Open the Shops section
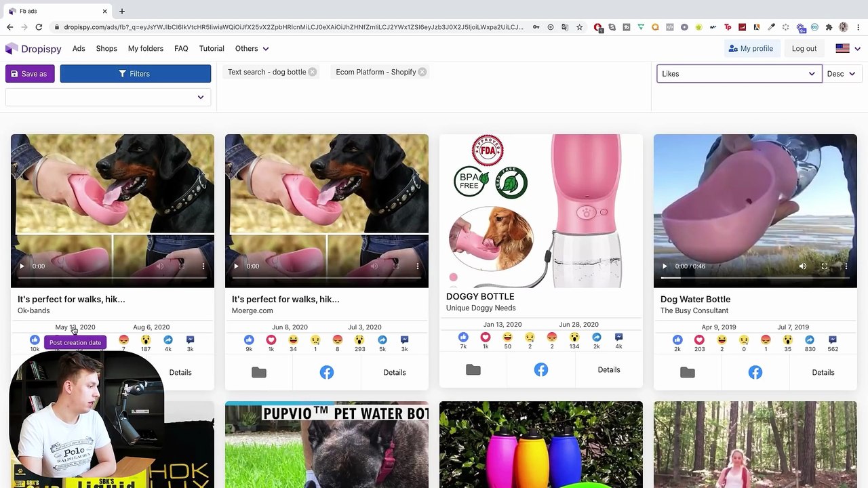 tap(106, 49)
